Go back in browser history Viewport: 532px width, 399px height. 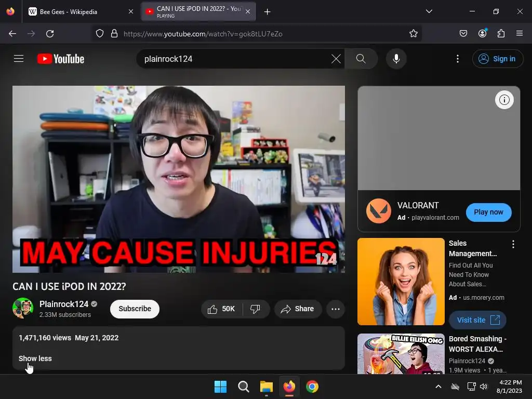12,34
